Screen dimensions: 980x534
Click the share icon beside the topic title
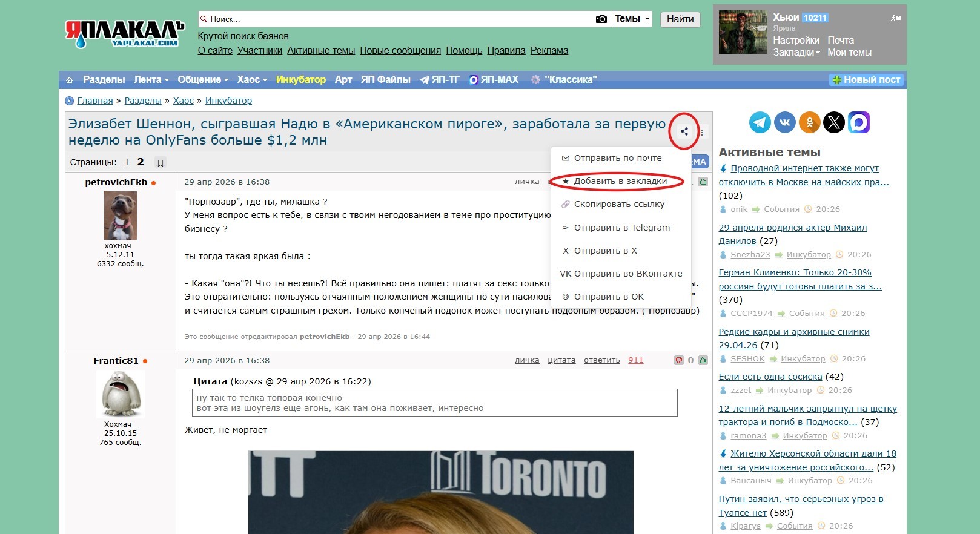(x=684, y=131)
